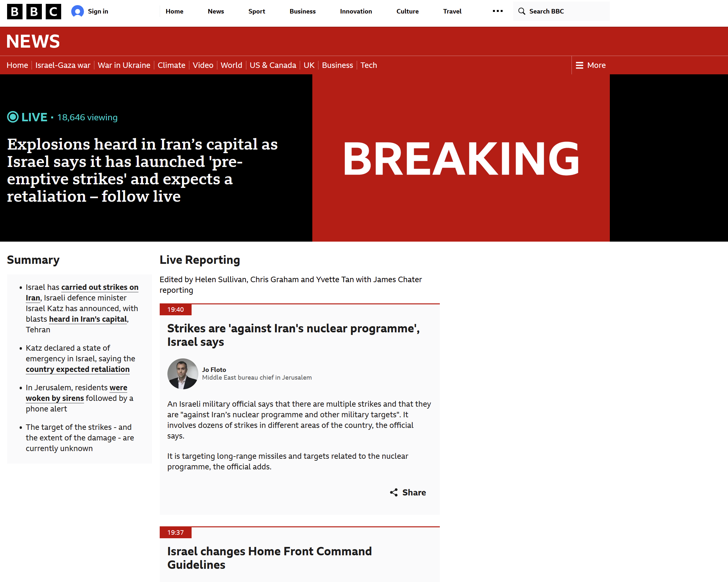This screenshot has height=582, width=728.
Task: Open News in the top navigation
Action: click(x=216, y=12)
